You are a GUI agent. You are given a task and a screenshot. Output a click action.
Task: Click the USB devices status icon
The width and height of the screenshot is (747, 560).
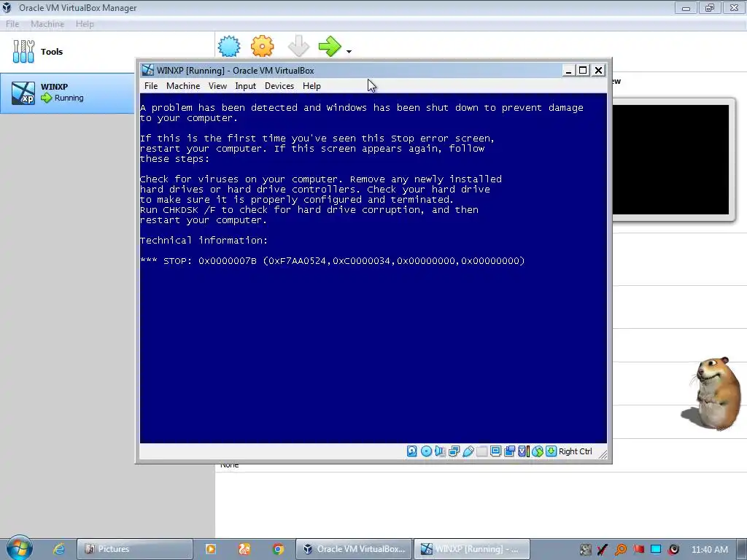468,451
